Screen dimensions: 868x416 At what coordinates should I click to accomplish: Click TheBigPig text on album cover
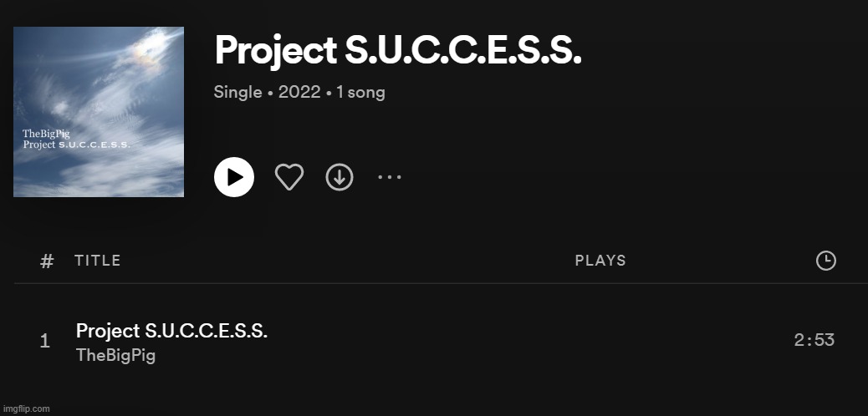pos(47,134)
